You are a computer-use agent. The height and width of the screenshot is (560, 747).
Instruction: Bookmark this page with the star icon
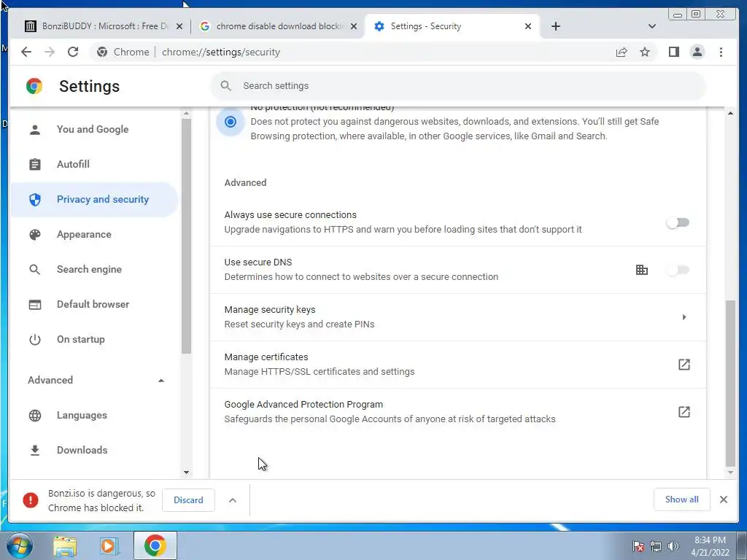(x=645, y=52)
